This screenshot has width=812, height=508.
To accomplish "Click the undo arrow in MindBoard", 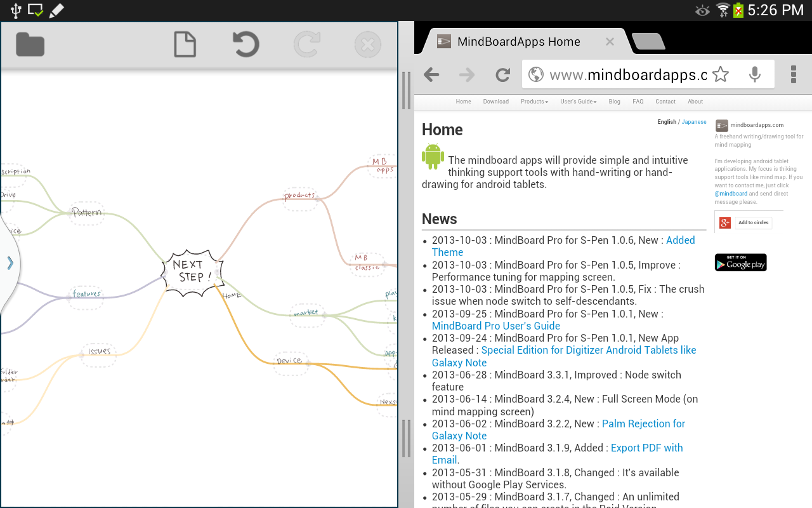I will [x=246, y=44].
